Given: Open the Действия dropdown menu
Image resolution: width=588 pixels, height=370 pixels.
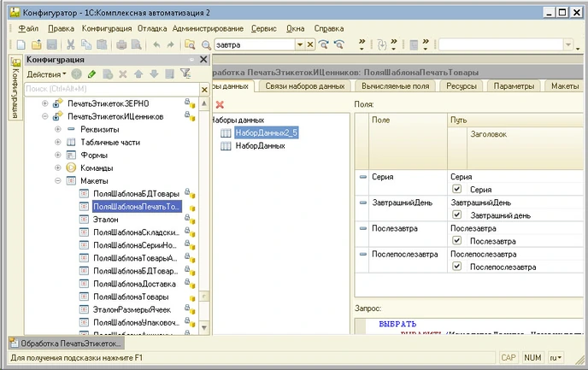Looking at the screenshot, I should [x=46, y=74].
